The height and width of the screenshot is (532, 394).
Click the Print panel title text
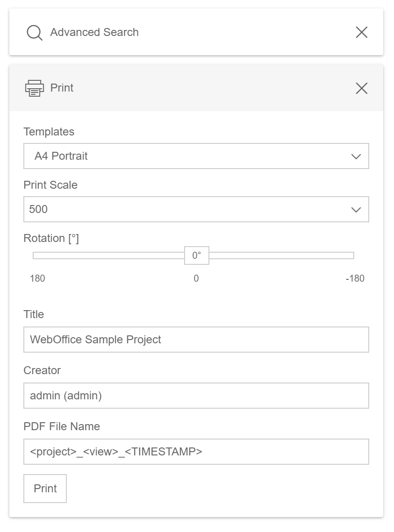pyautogui.click(x=62, y=88)
